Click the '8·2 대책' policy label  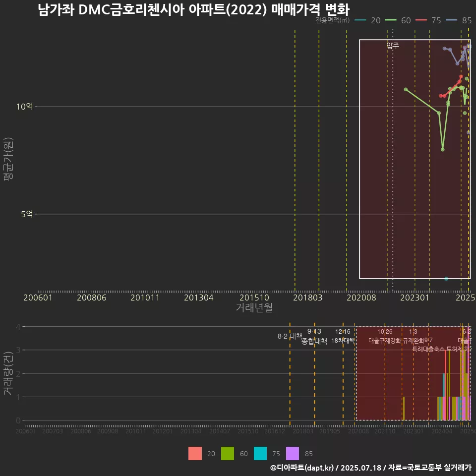(x=290, y=336)
